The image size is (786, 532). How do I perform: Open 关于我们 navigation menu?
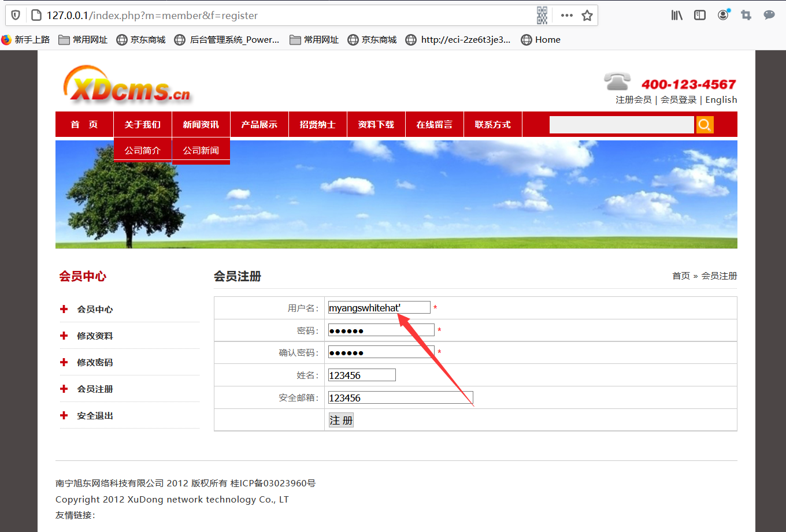[143, 125]
